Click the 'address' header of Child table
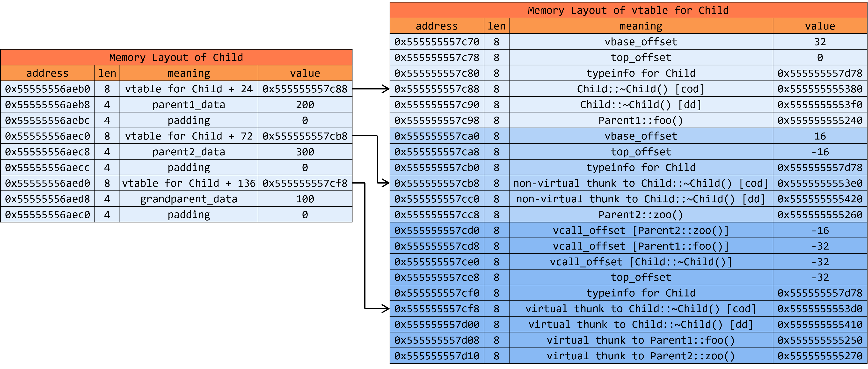Screen dimensions: 868x369 pos(48,73)
